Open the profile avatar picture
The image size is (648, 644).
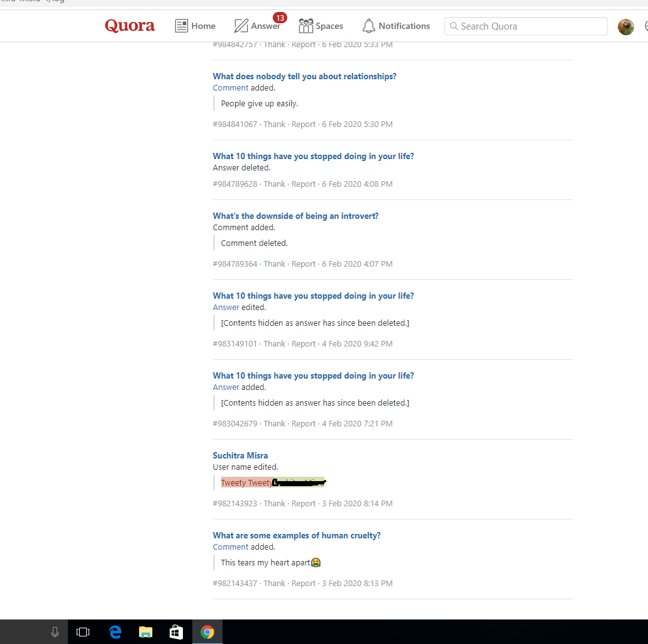625,27
